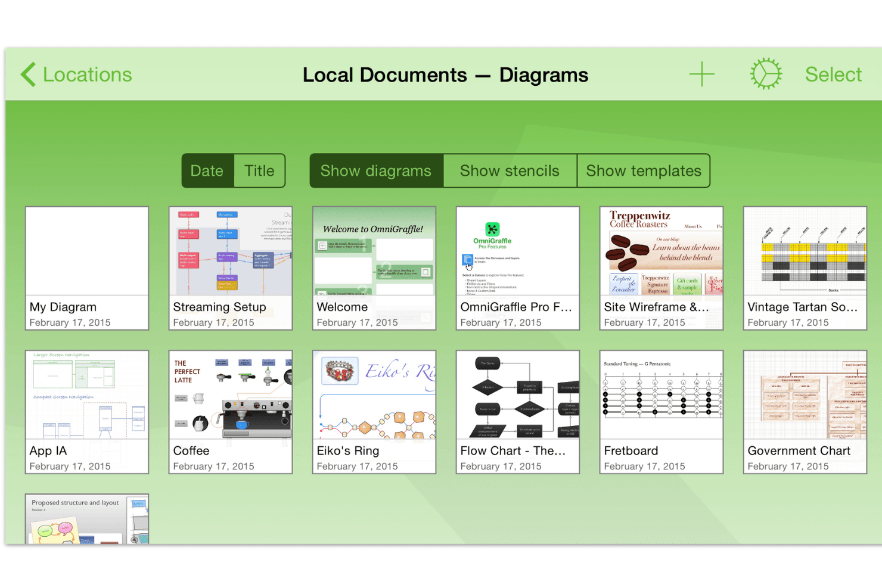
Task: Open the Proposed structure and layout thumbnail
Action: pyautogui.click(x=87, y=519)
